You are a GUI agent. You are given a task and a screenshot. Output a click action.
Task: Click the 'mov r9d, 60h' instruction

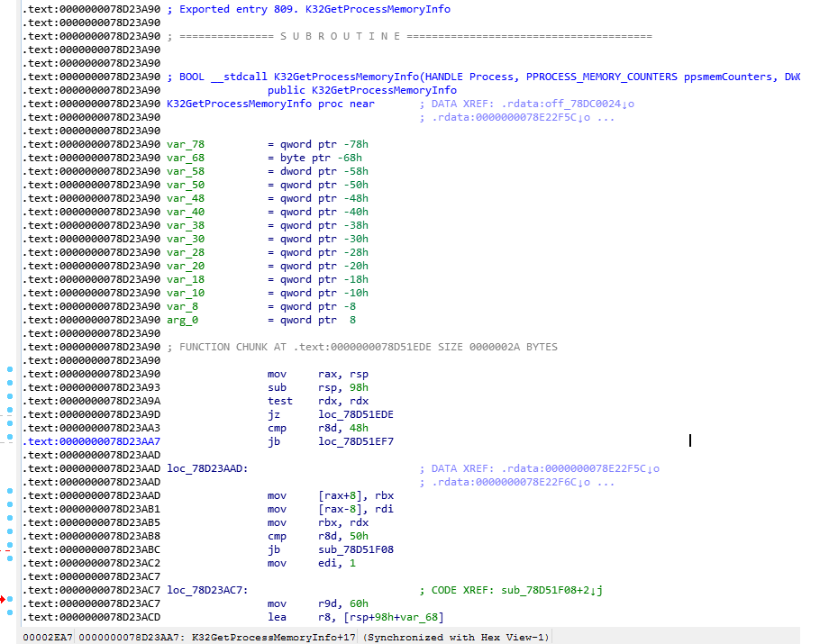coord(318,603)
